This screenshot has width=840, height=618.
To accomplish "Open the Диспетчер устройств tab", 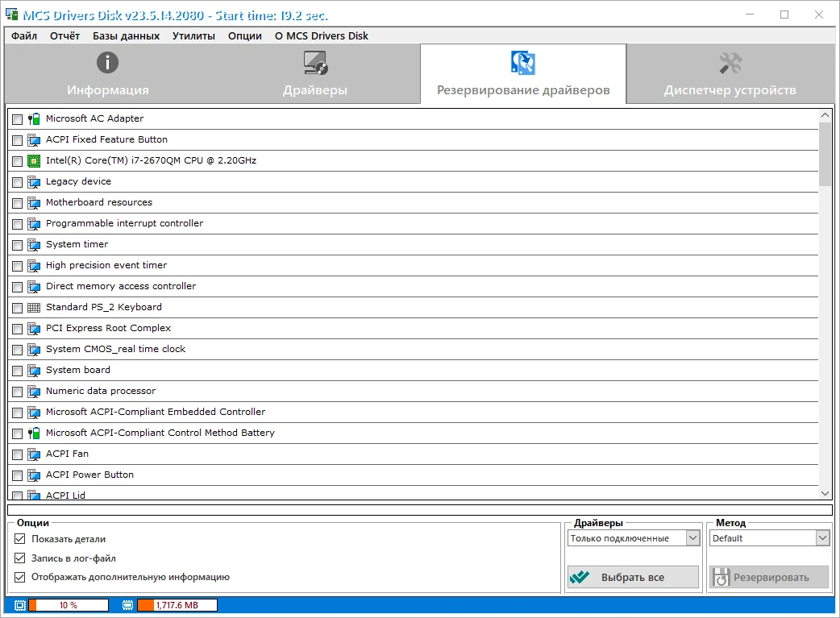I will tap(730, 74).
